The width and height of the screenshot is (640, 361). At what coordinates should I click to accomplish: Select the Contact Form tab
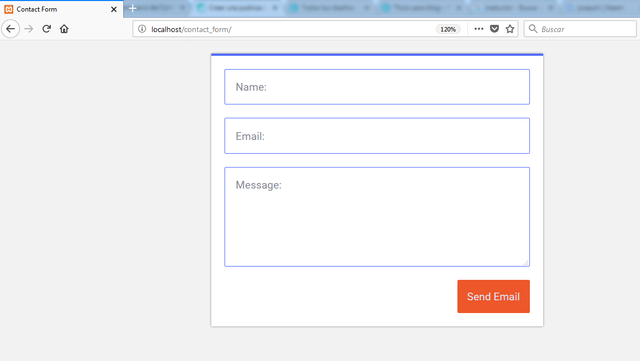point(62,9)
